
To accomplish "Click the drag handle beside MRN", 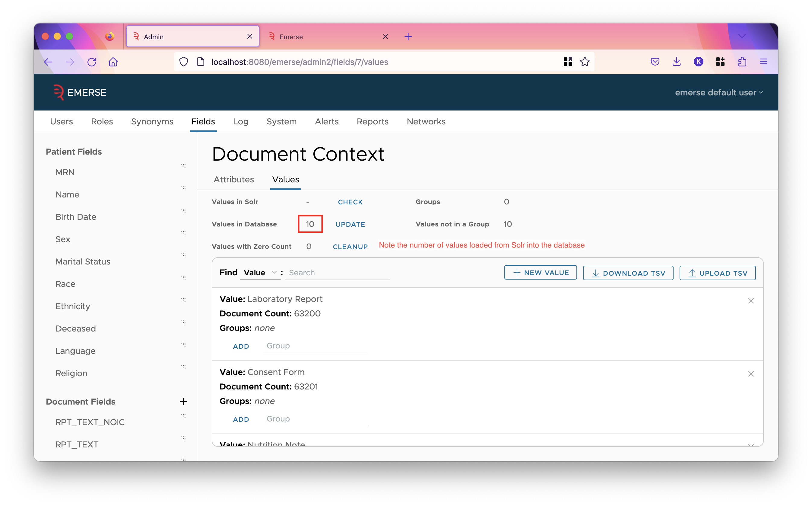I will tap(183, 166).
